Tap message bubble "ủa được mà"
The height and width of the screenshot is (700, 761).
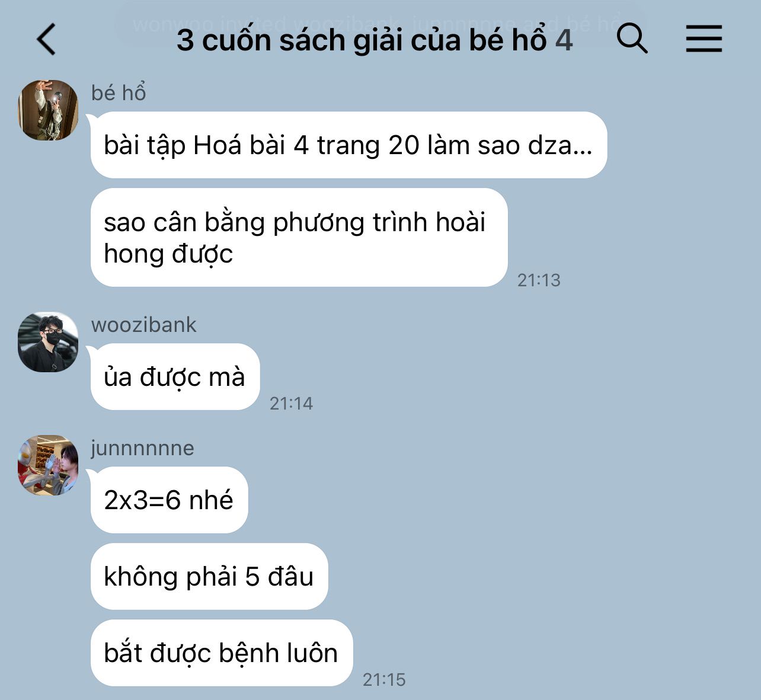pyautogui.click(x=175, y=377)
